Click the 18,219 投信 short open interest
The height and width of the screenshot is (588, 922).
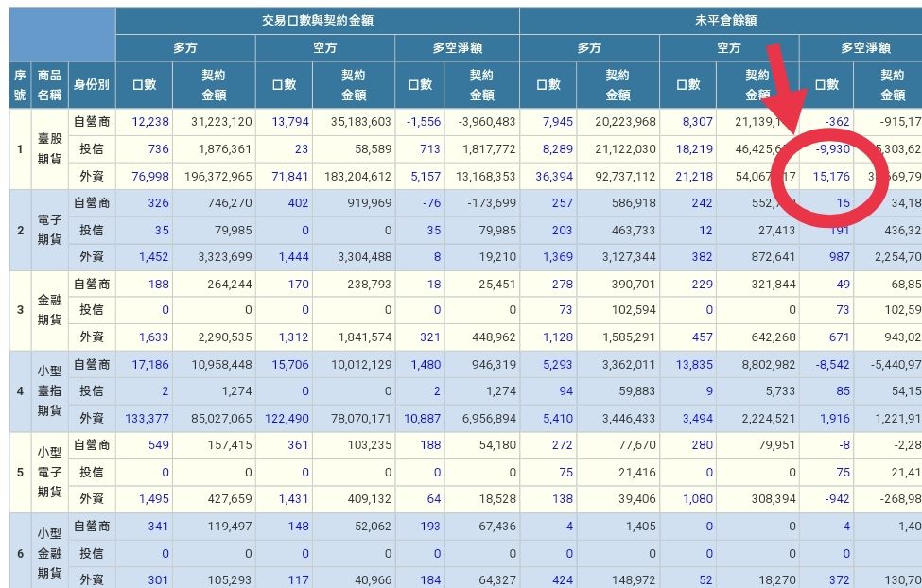pos(694,149)
